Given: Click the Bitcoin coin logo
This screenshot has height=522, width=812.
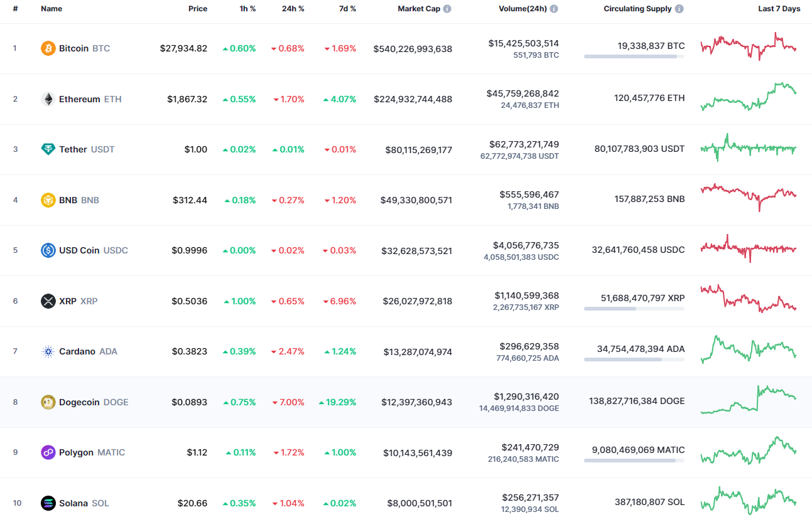Looking at the screenshot, I should (47, 48).
